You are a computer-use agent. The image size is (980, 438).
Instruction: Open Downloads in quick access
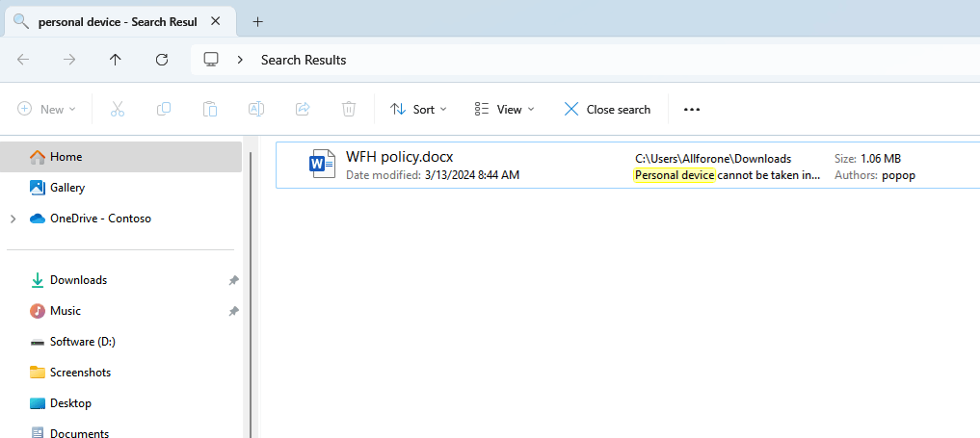78,280
